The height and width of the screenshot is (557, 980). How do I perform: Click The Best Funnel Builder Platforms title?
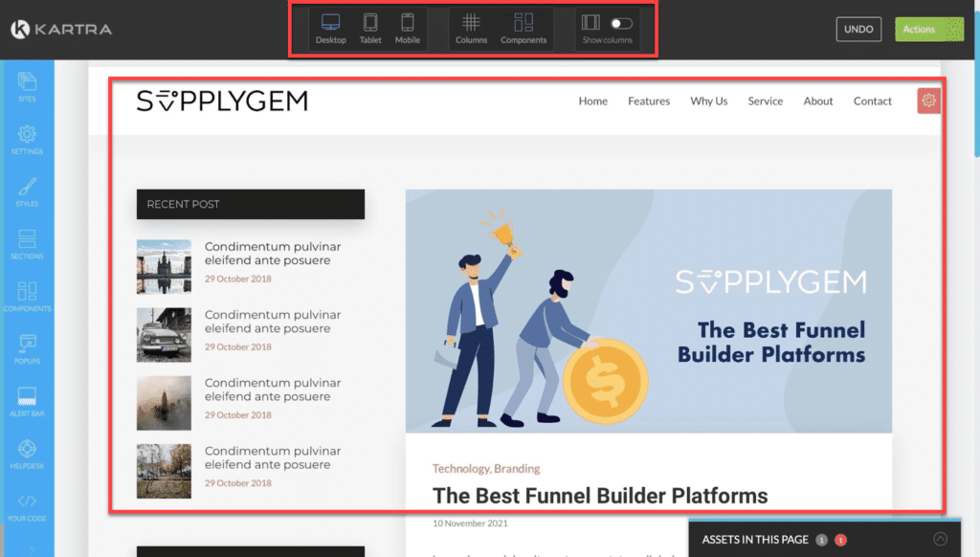pos(600,496)
